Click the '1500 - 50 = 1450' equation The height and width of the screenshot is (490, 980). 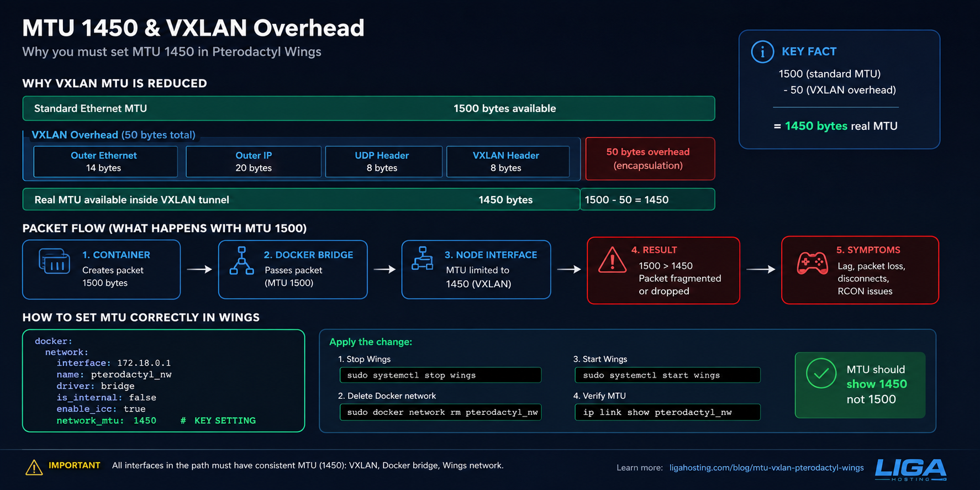[x=626, y=199]
